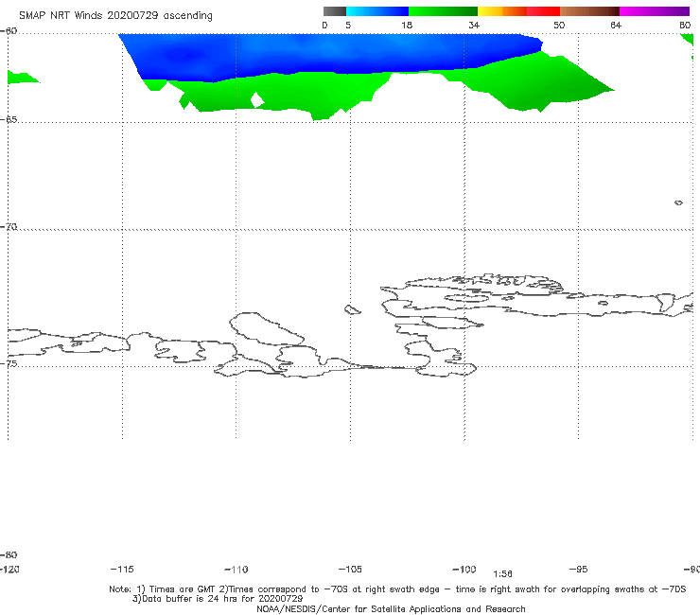
Task: Click the swath time stamp '1:56'
Action: (x=502, y=574)
